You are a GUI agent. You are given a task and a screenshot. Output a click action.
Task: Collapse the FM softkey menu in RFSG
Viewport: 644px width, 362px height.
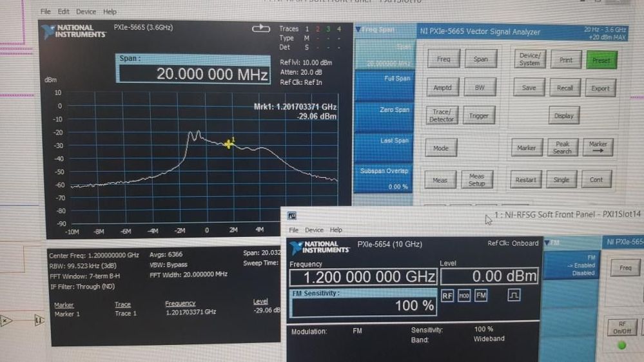coord(547,243)
